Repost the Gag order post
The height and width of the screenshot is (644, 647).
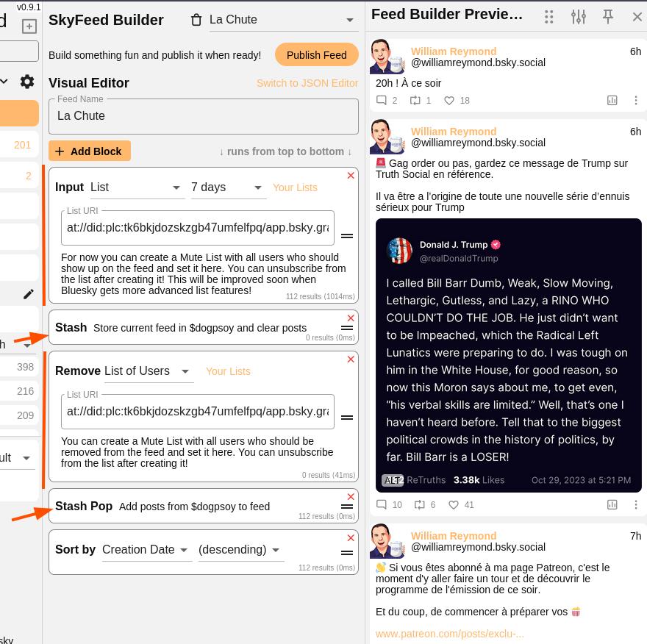[419, 504]
